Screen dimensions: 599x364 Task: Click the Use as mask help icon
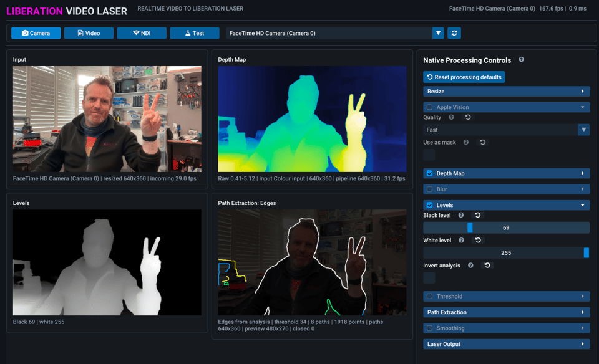465,142
